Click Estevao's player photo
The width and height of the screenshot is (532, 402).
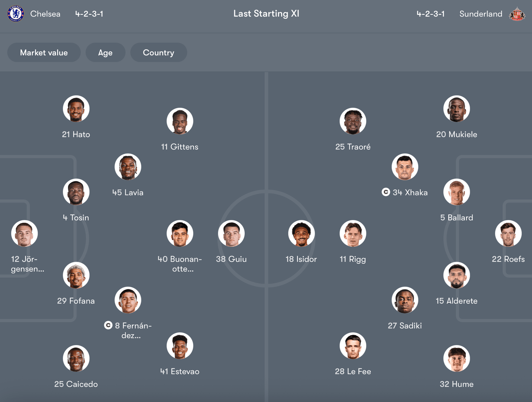(x=180, y=346)
